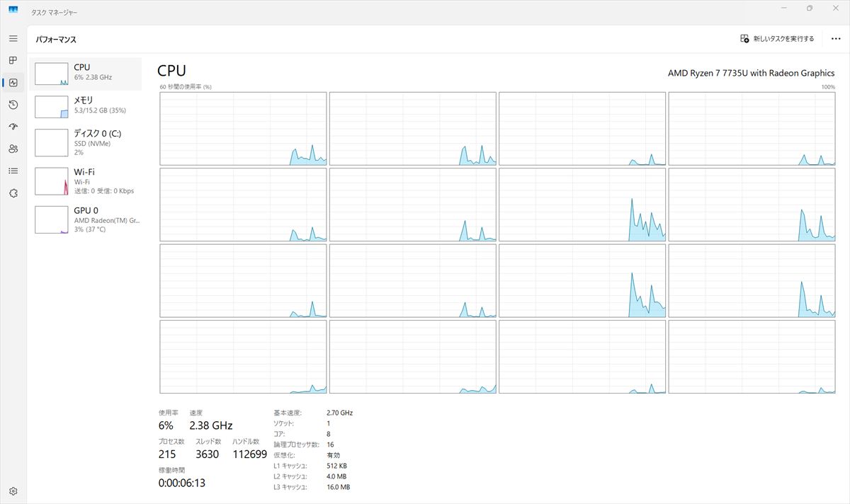
Task: Open Task Manager settings gear
Action: (13, 491)
